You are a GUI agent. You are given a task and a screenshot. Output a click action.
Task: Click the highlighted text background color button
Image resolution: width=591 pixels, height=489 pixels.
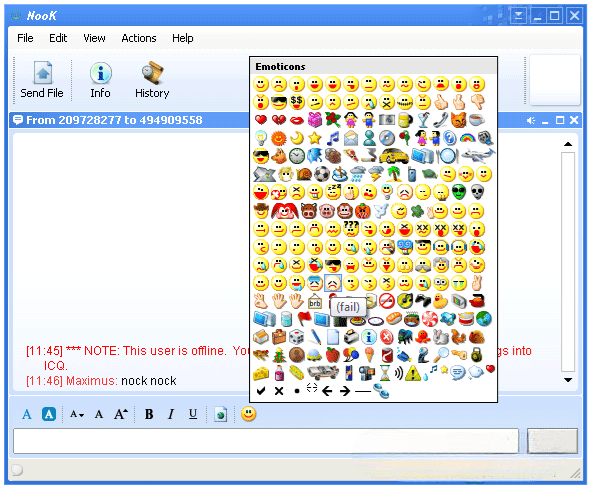coord(49,414)
